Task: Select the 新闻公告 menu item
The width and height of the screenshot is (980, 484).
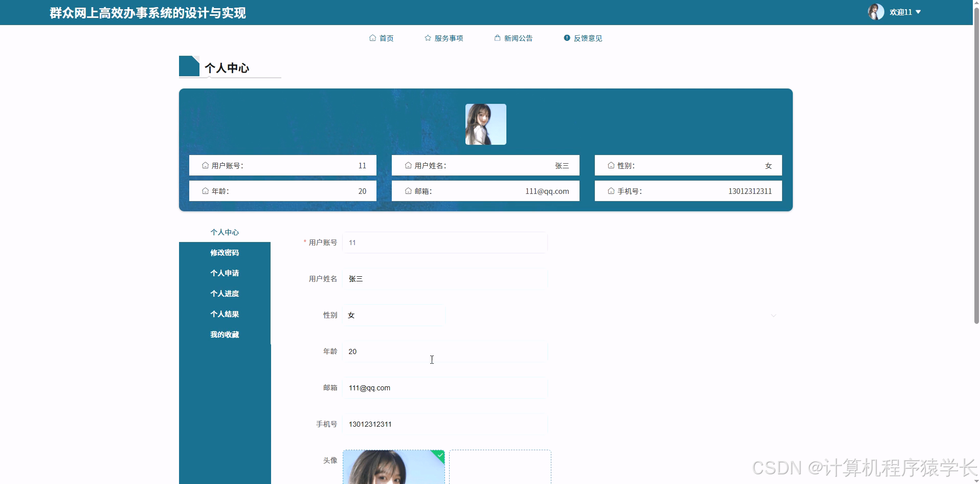Action: coord(518,37)
